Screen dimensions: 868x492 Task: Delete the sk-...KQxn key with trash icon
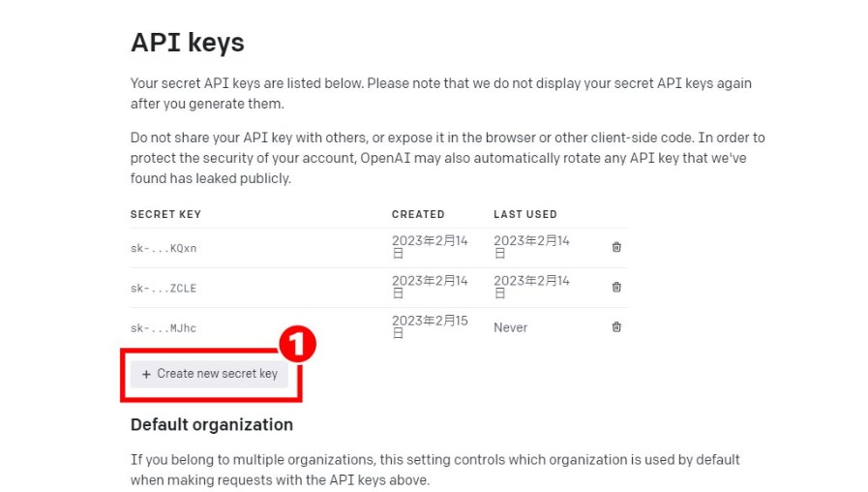tap(616, 247)
